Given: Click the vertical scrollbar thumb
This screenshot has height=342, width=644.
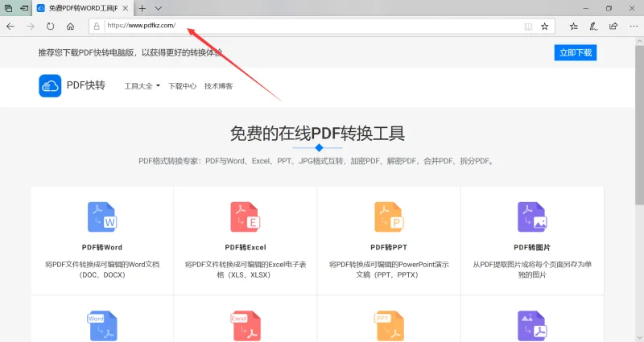Looking at the screenshot, I should click(x=639, y=126).
